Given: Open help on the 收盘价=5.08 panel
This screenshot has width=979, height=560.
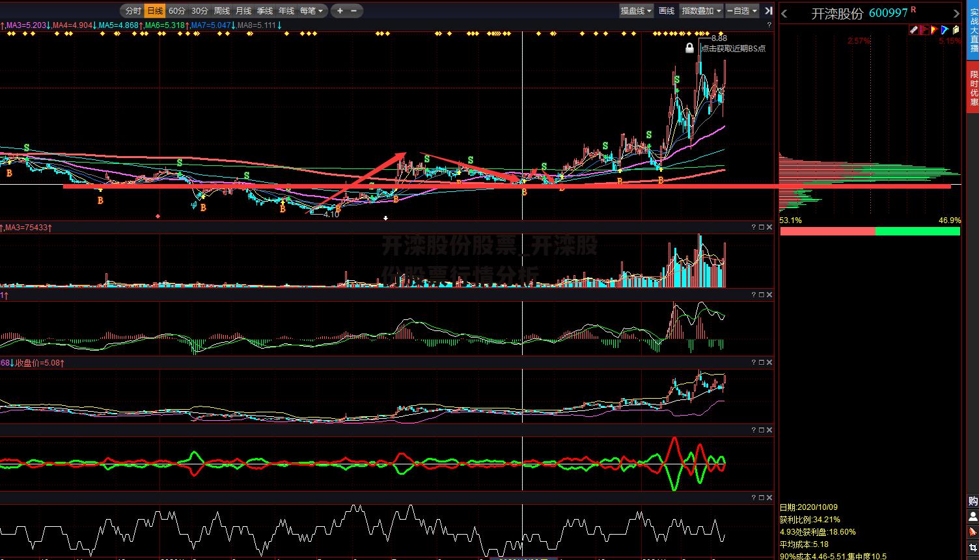Looking at the screenshot, I should point(754,362).
